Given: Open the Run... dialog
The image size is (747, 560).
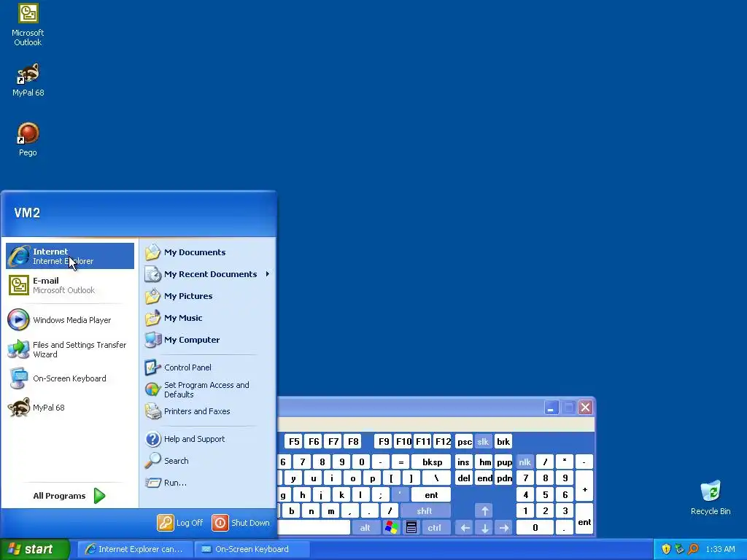Looking at the screenshot, I should (x=208, y=483).
